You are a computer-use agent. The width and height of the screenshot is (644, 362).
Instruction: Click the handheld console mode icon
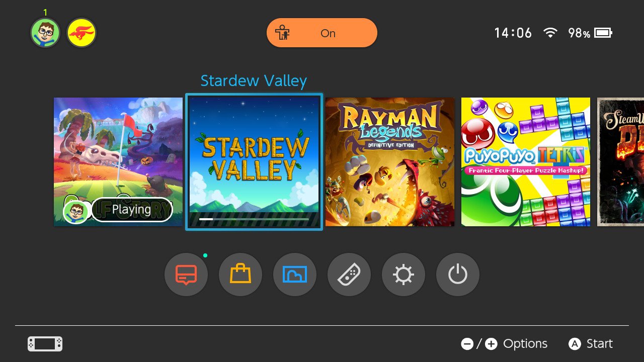45,344
